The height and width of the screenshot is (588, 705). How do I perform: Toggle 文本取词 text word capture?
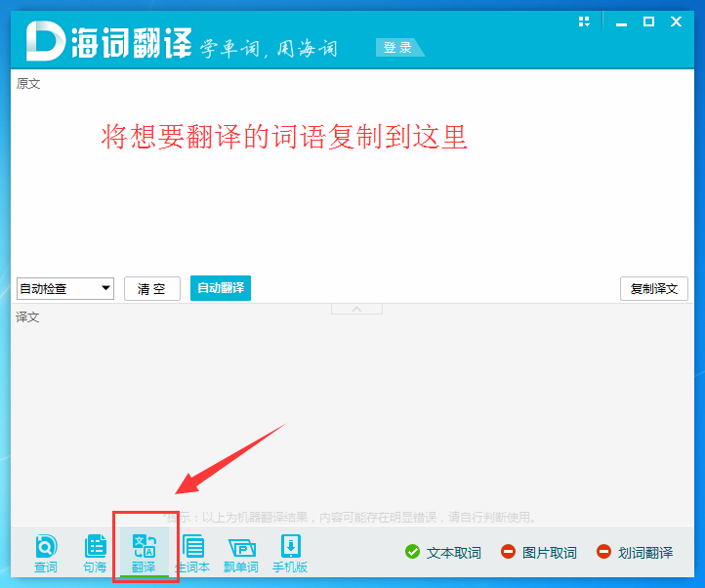click(x=443, y=553)
